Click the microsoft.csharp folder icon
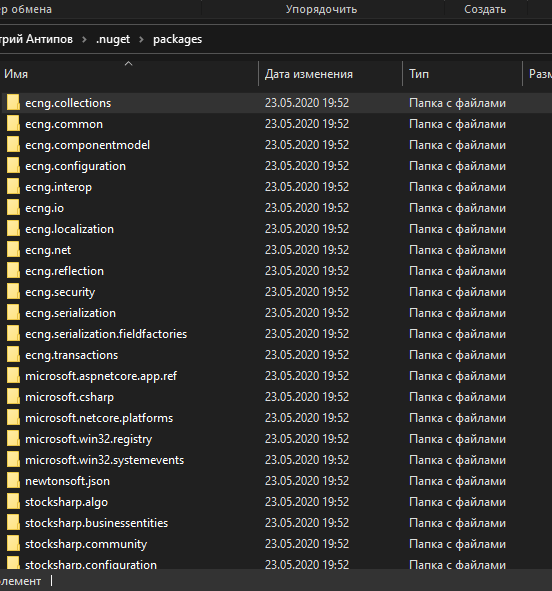552x591 pixels. point(13,397)
